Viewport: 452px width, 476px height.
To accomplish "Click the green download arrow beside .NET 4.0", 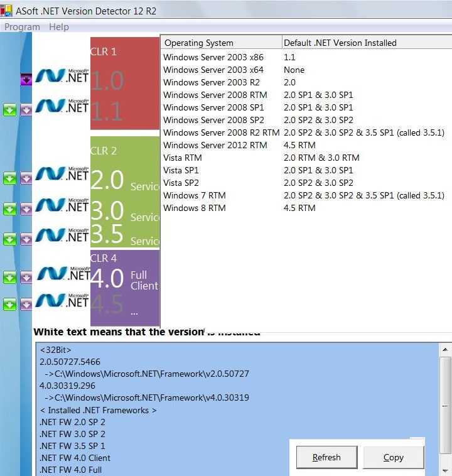I will (x=9, y=278).
